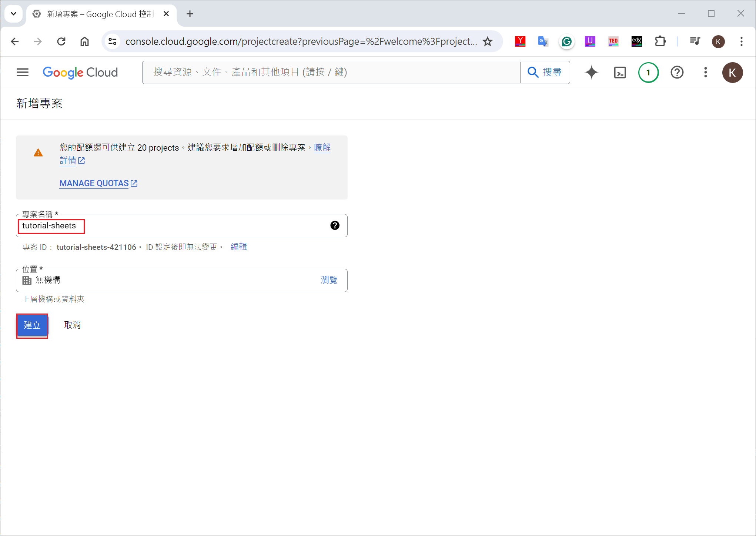Activate Cloud Shell terminal icon
Viewport: 756px width, 536px height.
click(620, 72)
